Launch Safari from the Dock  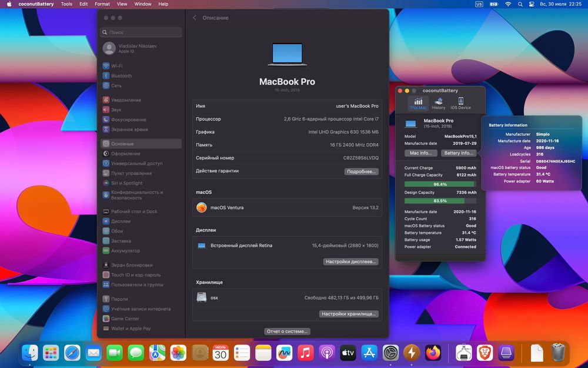(x=72, y=353)
